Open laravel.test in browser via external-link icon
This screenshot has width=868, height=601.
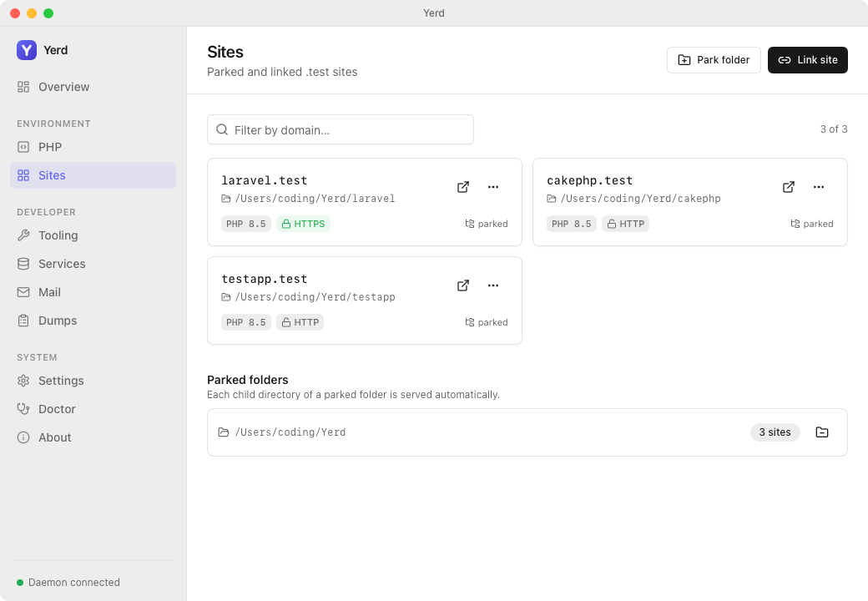[x=463, y=187]
